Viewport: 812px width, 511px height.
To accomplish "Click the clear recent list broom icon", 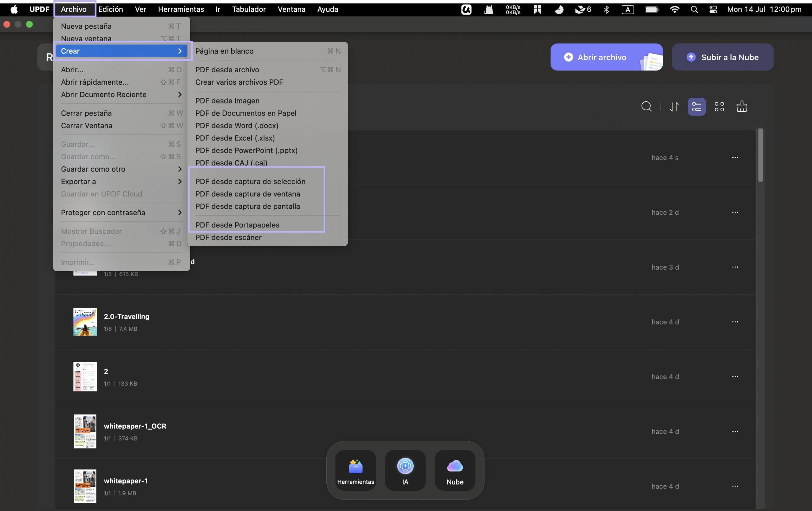I will point(742,107).
